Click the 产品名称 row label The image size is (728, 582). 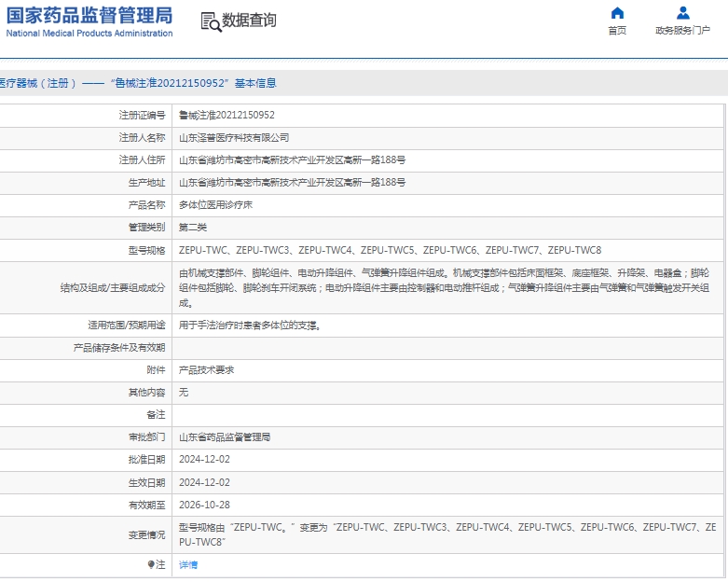[146, 205]
